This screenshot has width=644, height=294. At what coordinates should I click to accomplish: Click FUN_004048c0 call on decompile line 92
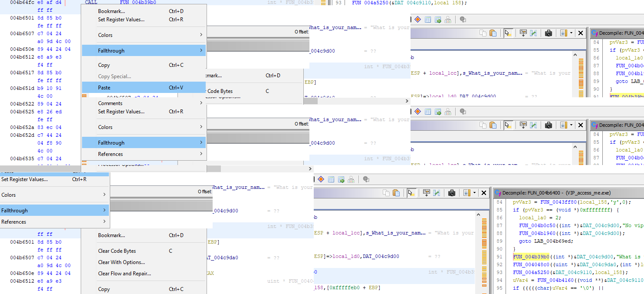coord(531,264)
